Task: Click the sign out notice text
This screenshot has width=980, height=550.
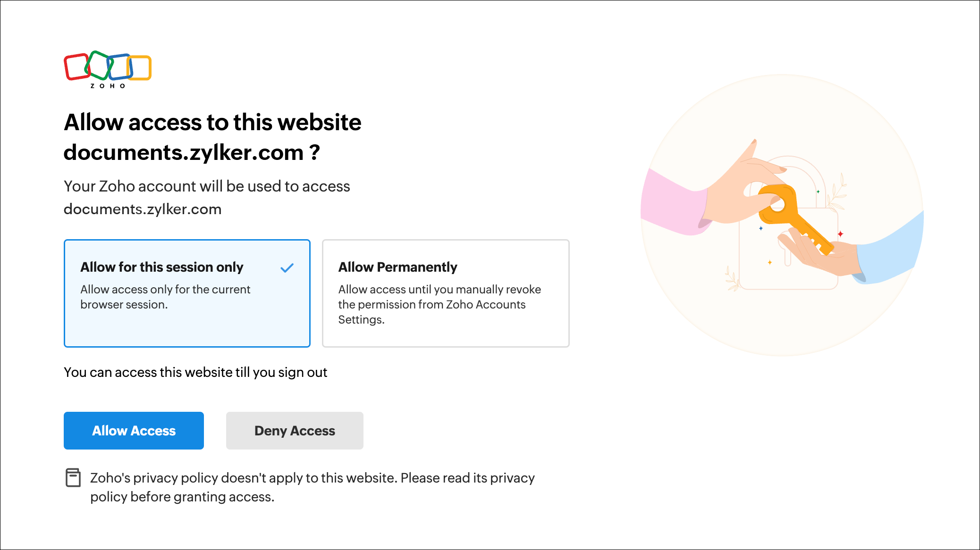Action: click(195, 373)
